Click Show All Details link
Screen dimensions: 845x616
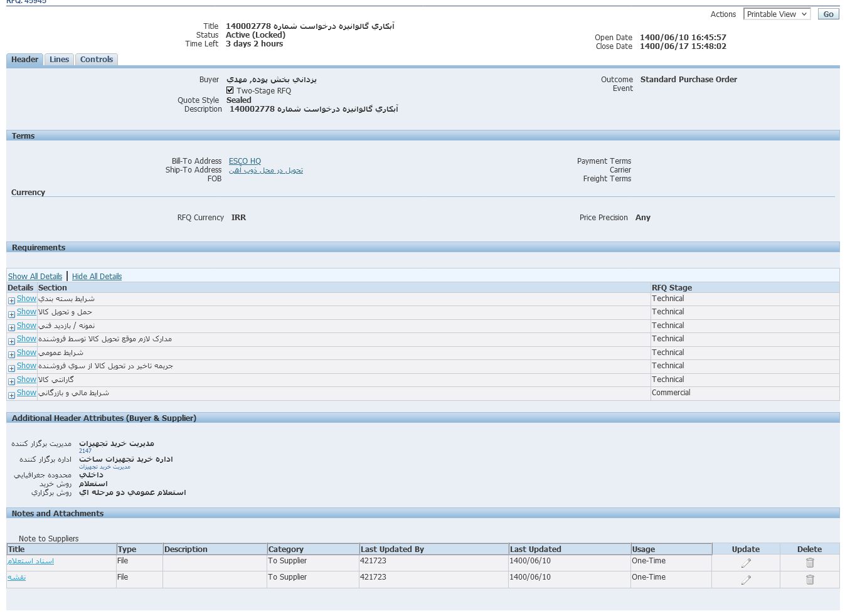point(35,277)
